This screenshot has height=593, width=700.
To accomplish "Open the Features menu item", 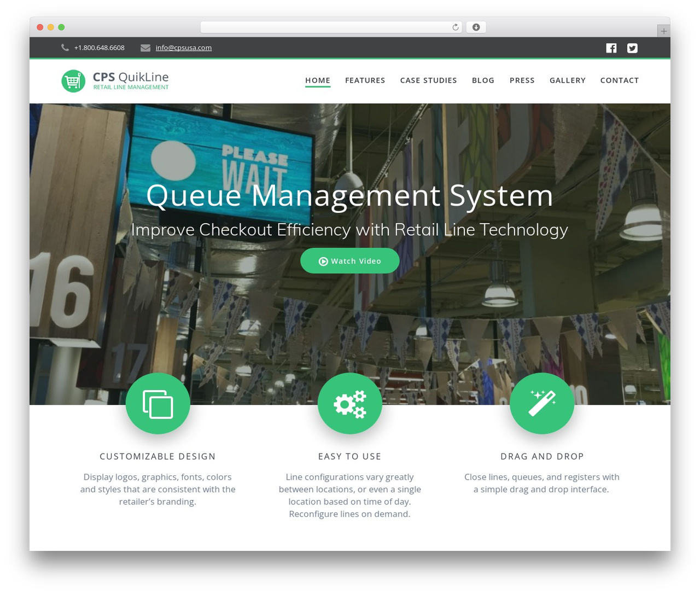I will click(365, 80).
